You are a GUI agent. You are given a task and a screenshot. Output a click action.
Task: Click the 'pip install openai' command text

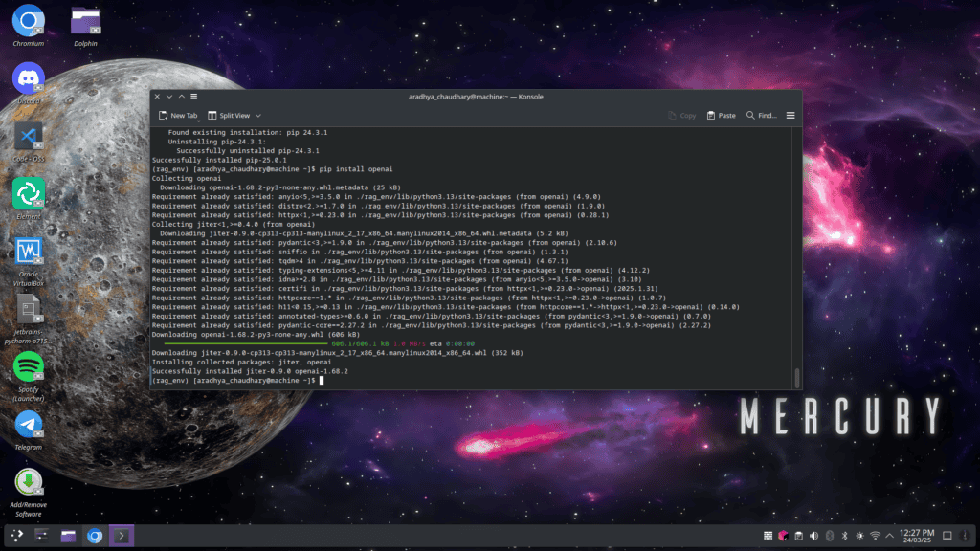point(356,169)
